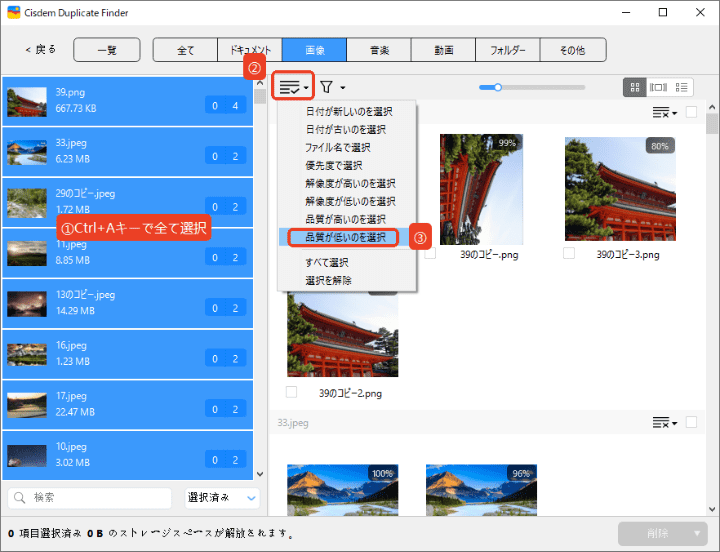Select the 17.jpeg group row
The image size is (720, 552).
point(128,405)
